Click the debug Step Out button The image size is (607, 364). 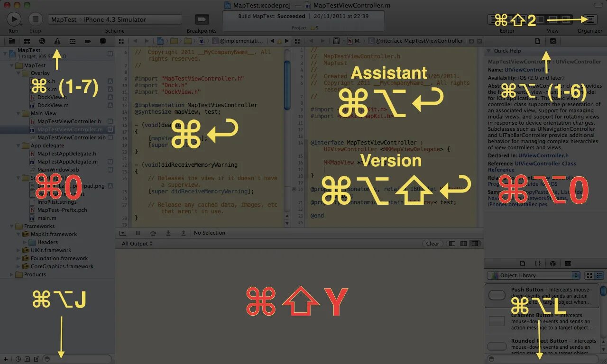tap(184, 233)
